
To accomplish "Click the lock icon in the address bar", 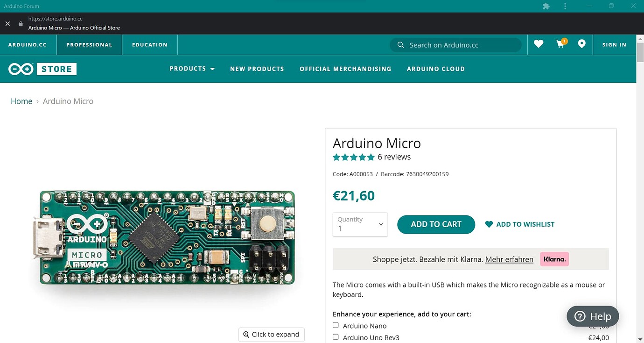I will coord(20,23).
